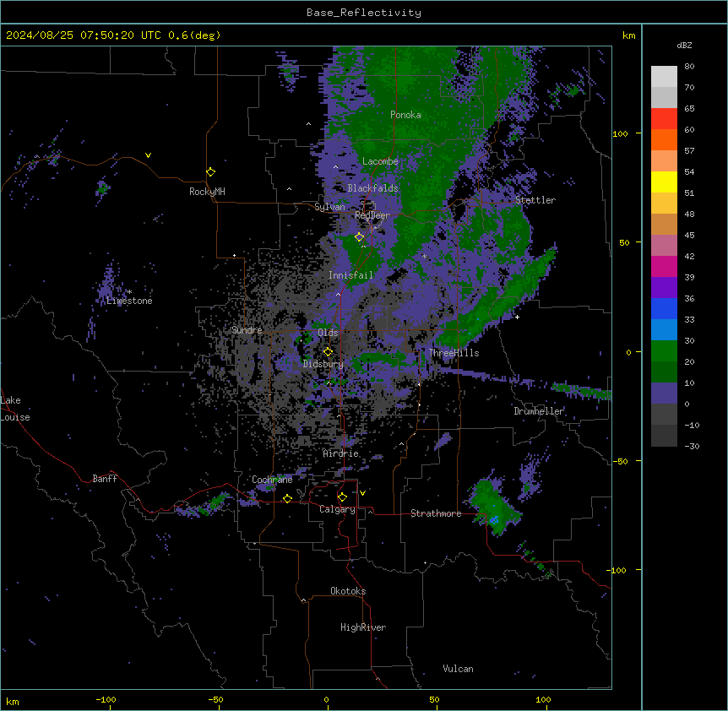Click the dBZ legend heading
The width and height of the screenshot is (728, 711).
pos(684,46)
